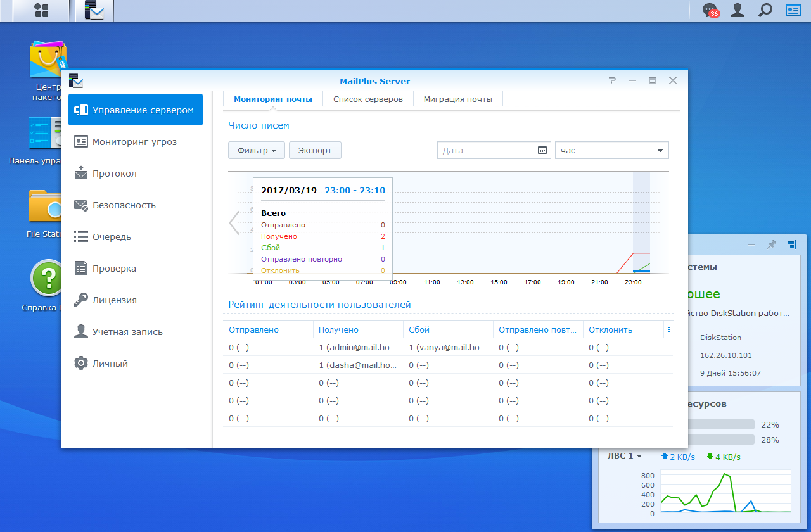Sort by the Отправлено повт... column header
This screenshot has height=532, width=811.
538,330
